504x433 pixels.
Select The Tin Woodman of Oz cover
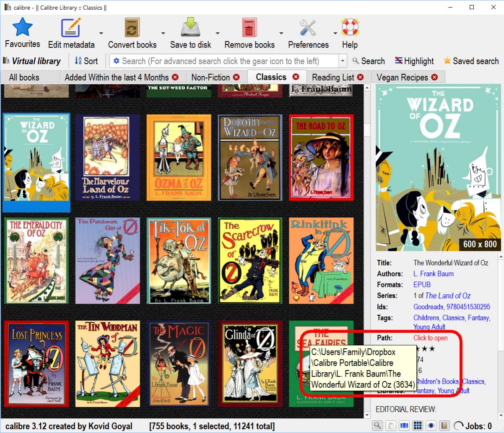tap(108, 364)
